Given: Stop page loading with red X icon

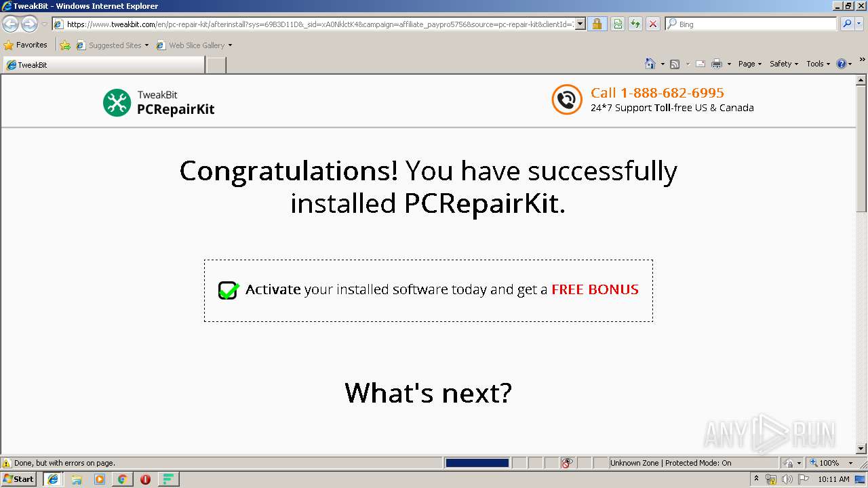Looking at the screenshot, I should pyautogui.click(x=652, y=24).
